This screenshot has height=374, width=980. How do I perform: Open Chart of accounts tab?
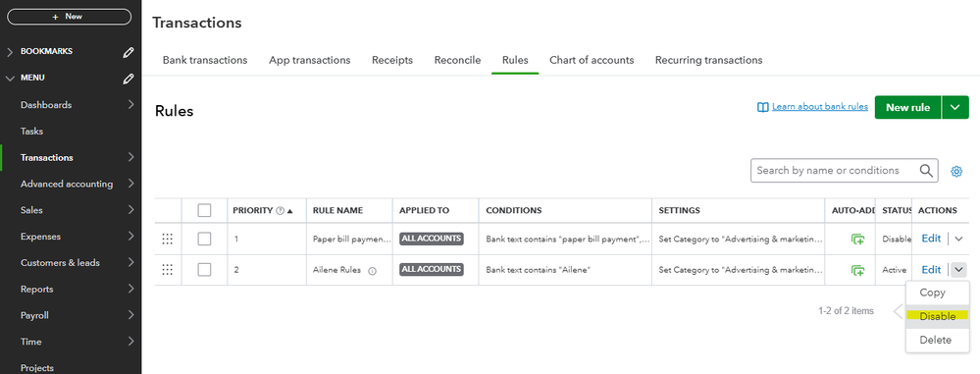592,60
